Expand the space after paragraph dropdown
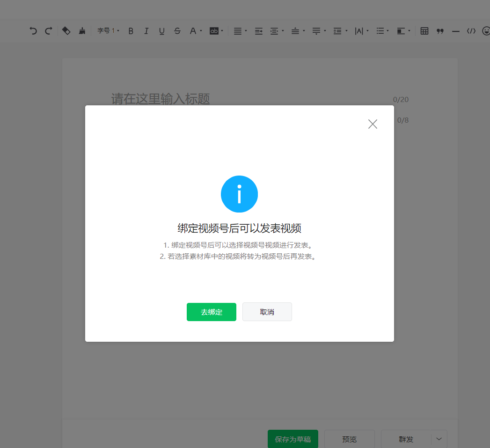The height and width of the screenshot is (448, 490). coord(325,31)
